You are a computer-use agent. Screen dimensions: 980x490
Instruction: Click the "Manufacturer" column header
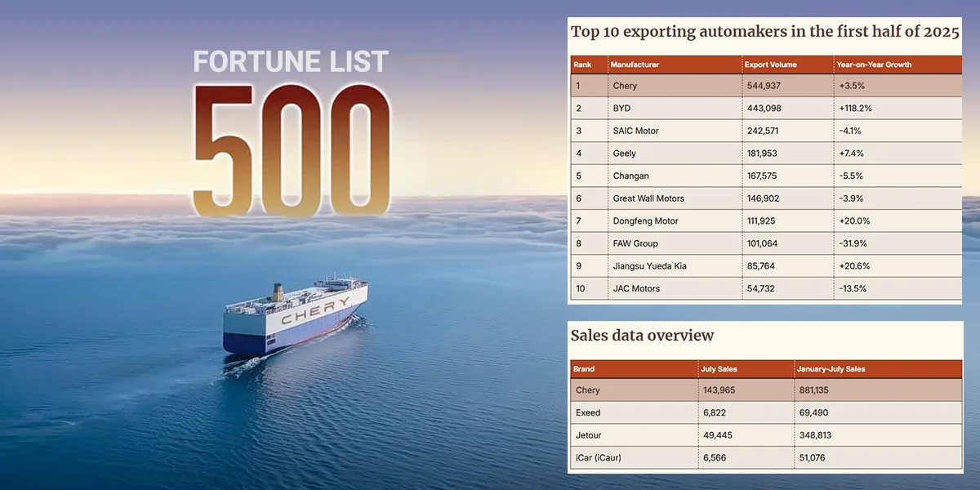(635, 65)
